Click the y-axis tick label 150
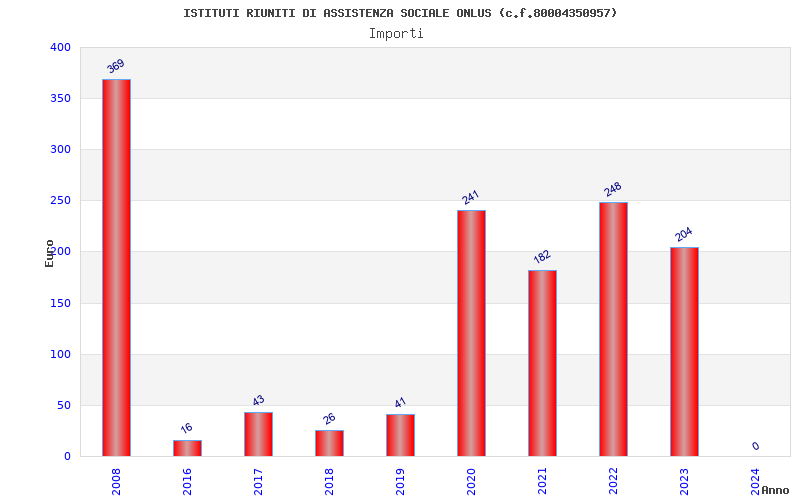 point(60,303)
